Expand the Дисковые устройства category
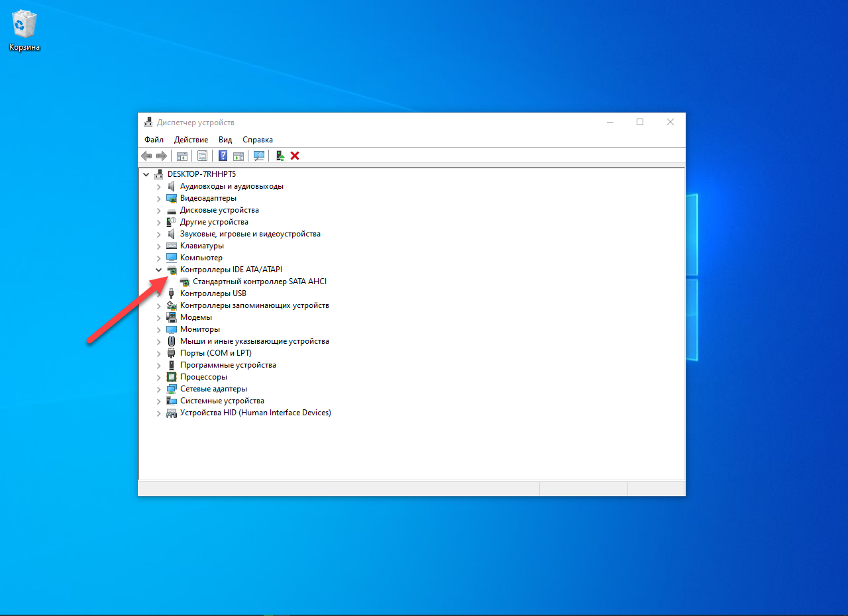This screenshot has height=616, width=848. pos(158,211)
